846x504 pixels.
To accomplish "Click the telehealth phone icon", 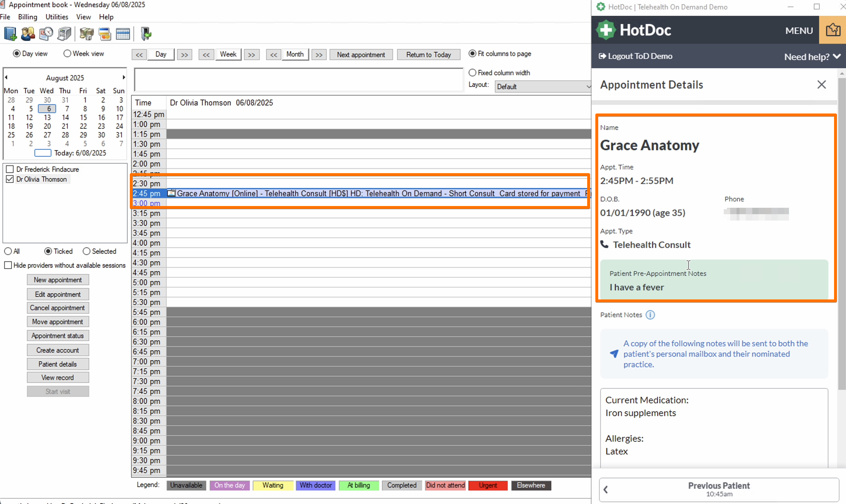I will (x=604, y=244).
